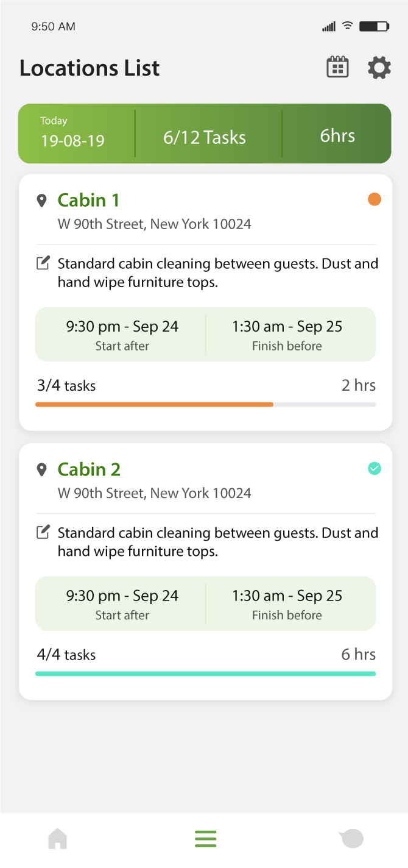Select Cabin 1 Start after time box

pyautogui.click(x=122, y=335)
